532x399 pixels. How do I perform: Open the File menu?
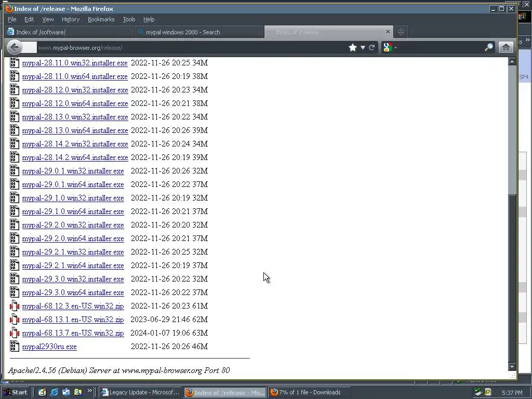click(x=12, y=19)
